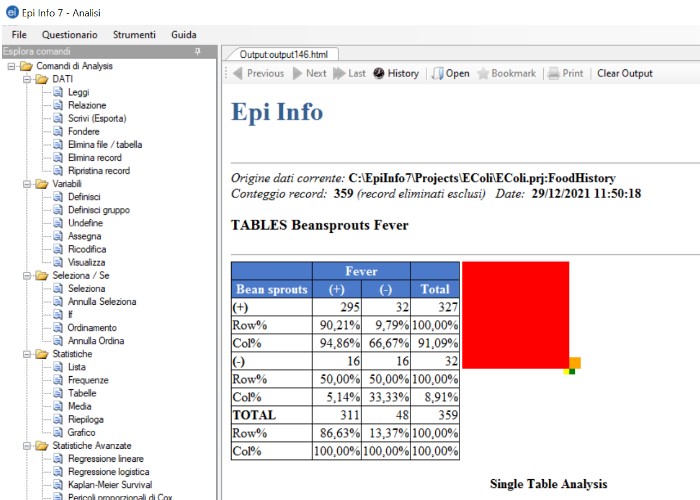Click the TOTAL row label
This screenshot has width=700, height=500.
coord(254,415)
